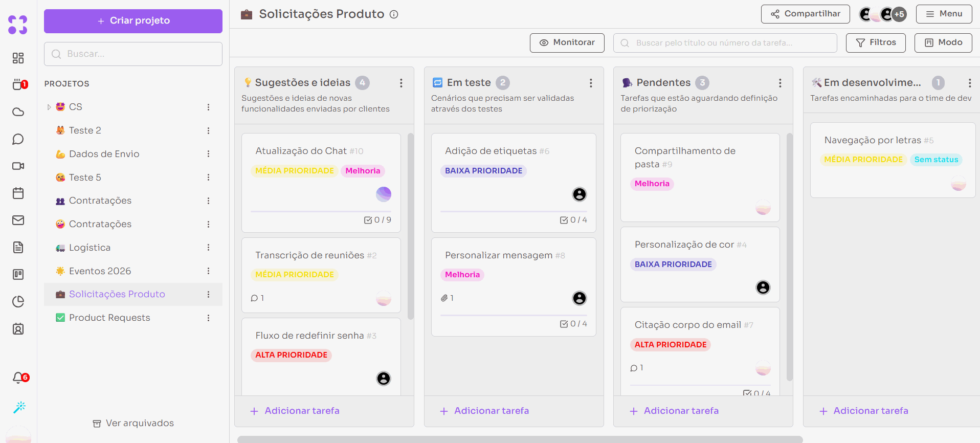Open the video camera icon in sidebar
The width and height of the screenshot is (980, 443).
click(18, 166)
